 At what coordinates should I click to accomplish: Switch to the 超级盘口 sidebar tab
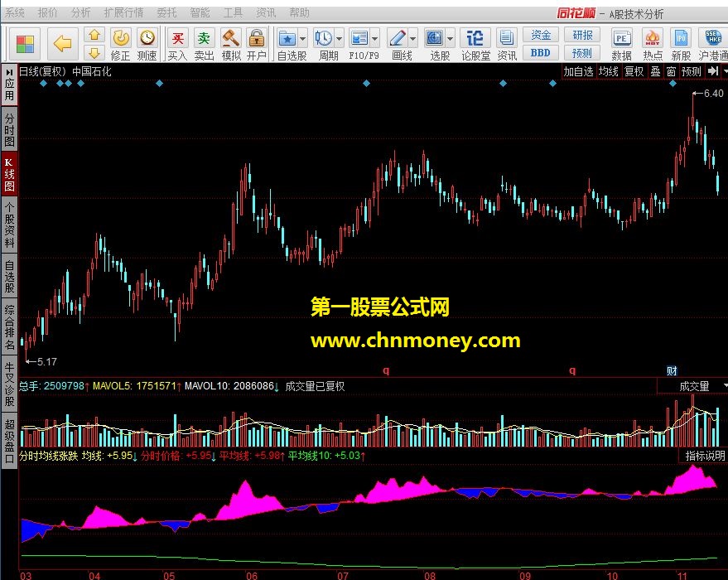pos(9,441)
